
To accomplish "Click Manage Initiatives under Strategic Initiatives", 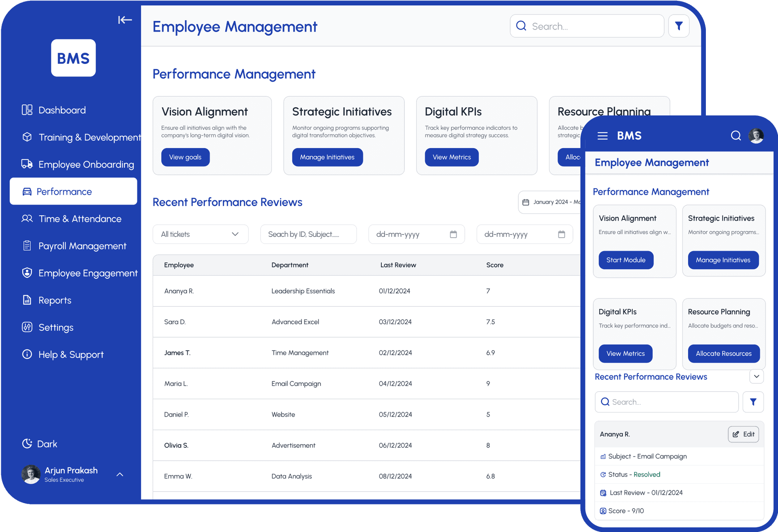I will pos(327,157).
